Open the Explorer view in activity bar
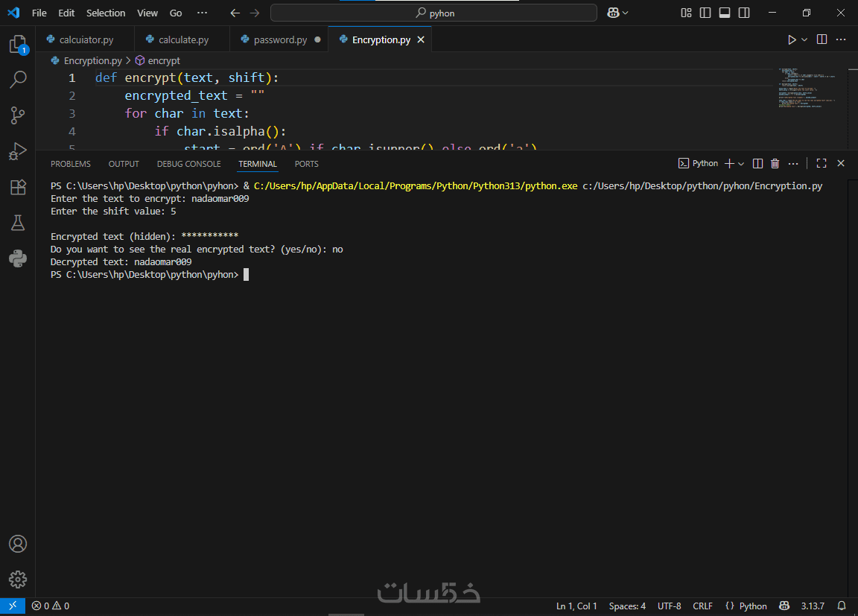The image size is (858, 616). pos(18,44)
